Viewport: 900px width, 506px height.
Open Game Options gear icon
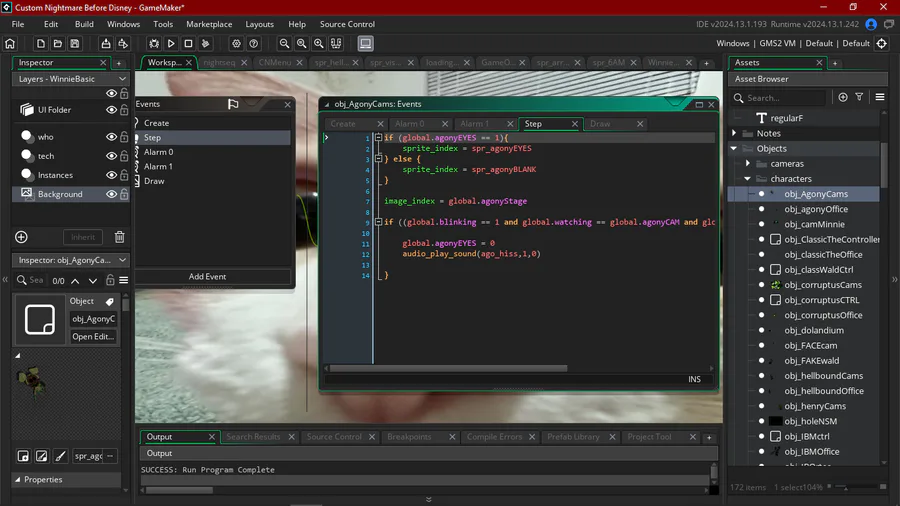236,44
